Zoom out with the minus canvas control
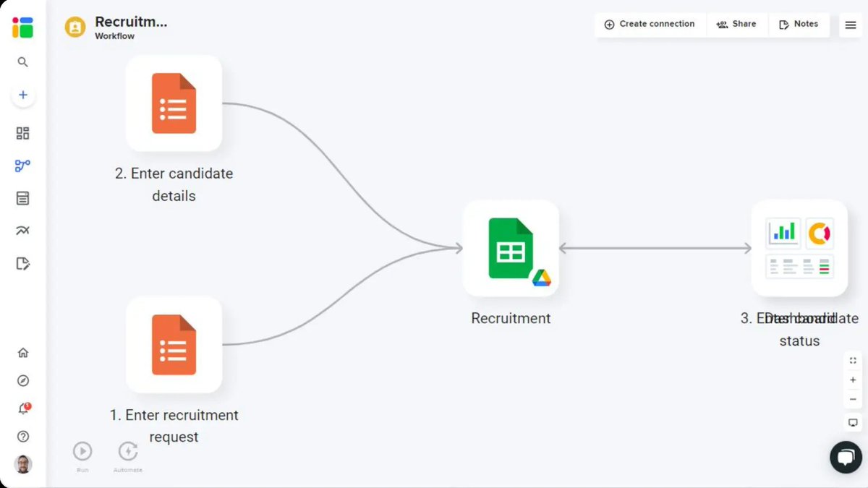This screenshot has width=868, height=488. [853, 399]
